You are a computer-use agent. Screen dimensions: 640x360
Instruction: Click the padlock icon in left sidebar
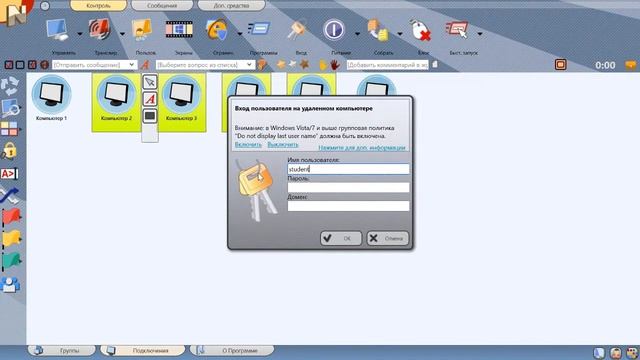pos(9,151)
